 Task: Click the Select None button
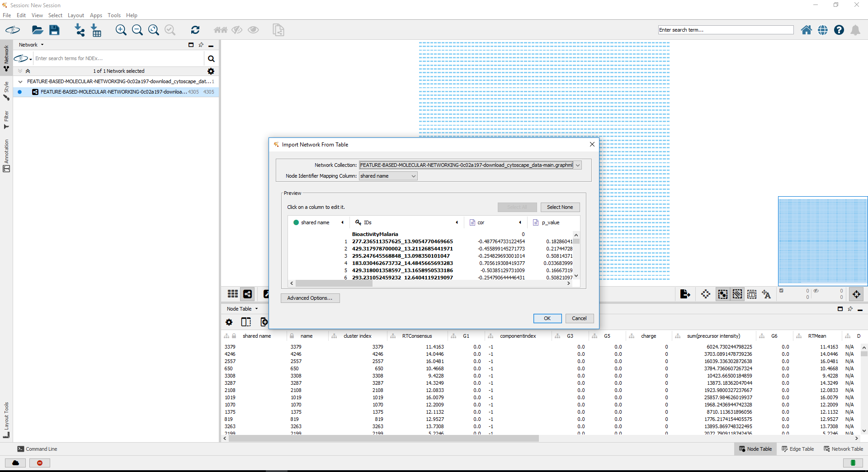tap(560, 207)
